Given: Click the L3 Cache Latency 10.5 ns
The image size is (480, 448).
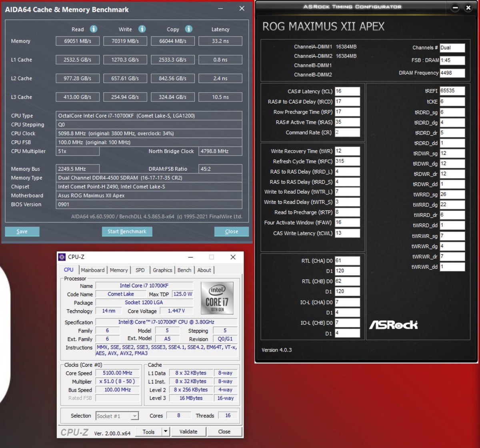Looking at the screenshot, I should tap(220, 97).
